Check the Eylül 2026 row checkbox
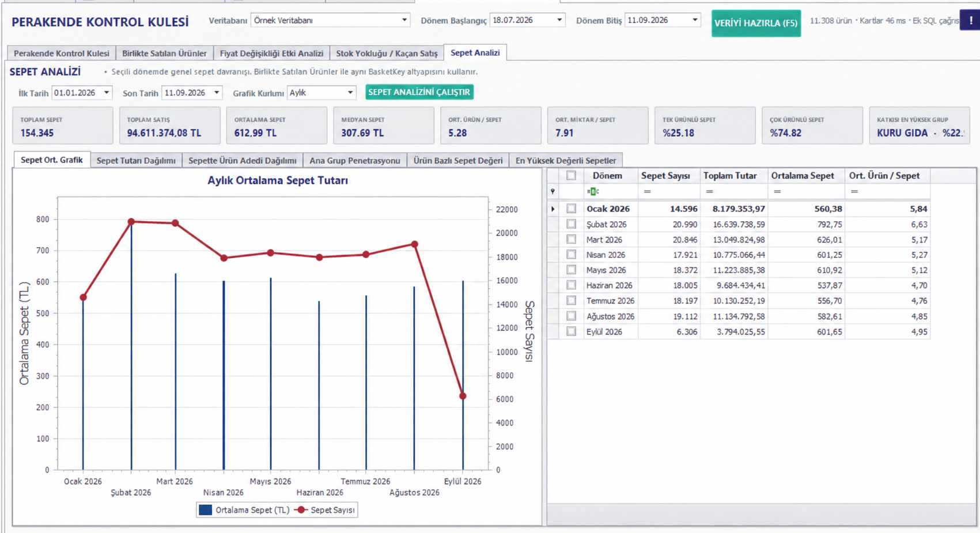Viewport: 980px width, 533px height. point(571,331)
